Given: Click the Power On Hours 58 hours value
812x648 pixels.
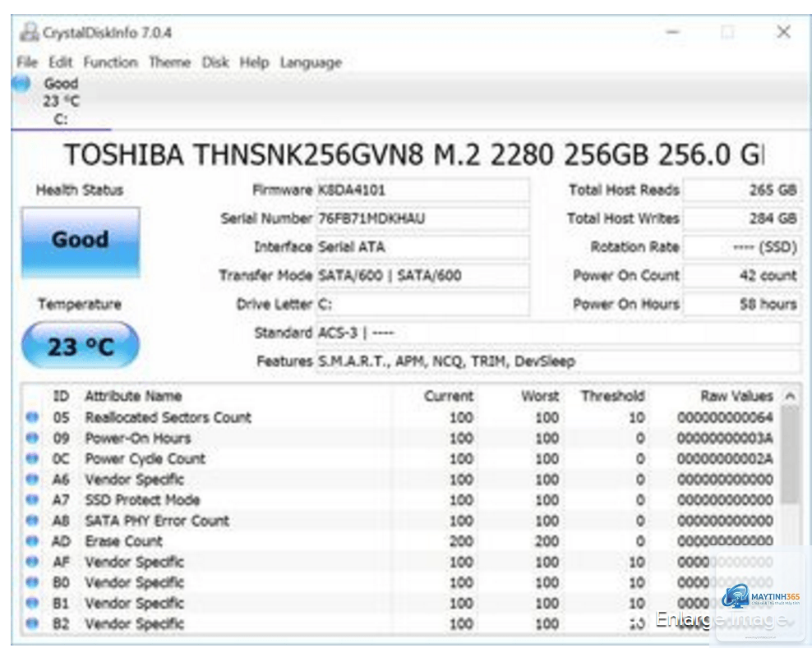Looking at the screenshot, I should pos(742,305).
